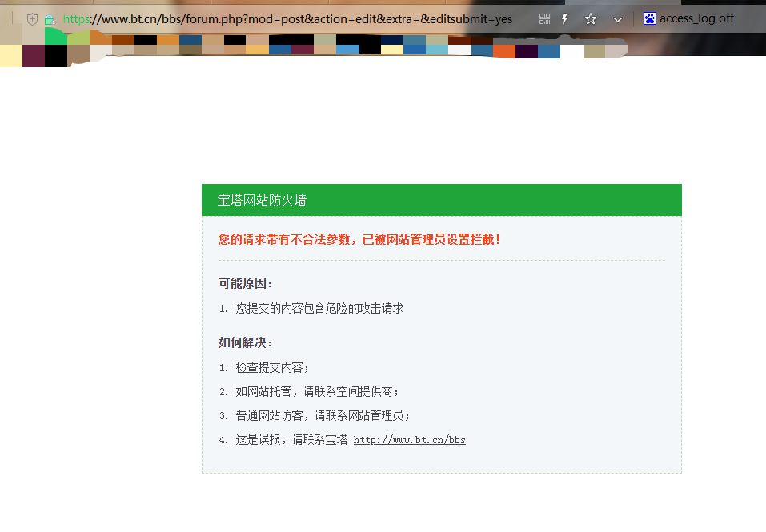The height and width of the screenshot is (532, 766).
Task: Click the 可能原因 heading
Action: tap(245, 283)
